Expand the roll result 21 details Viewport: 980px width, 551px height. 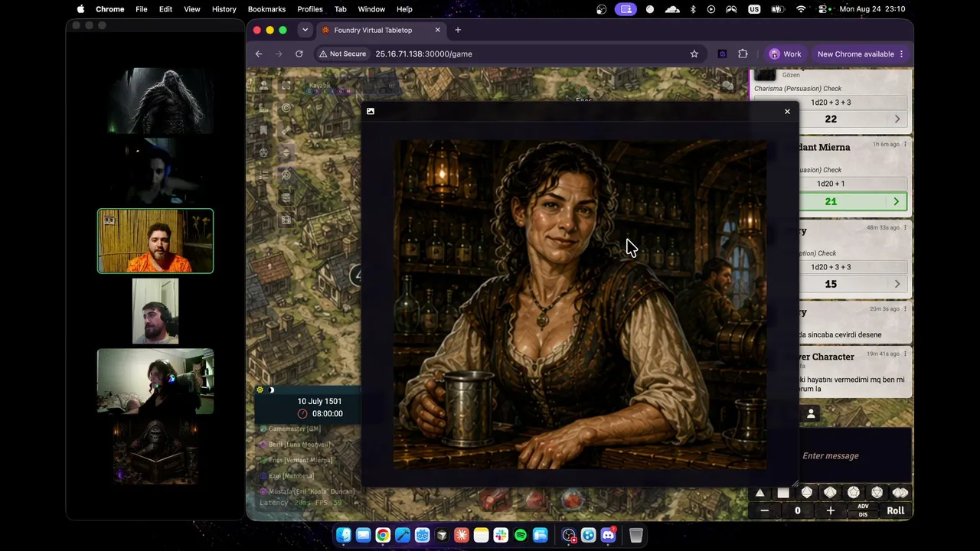[897, 202]
